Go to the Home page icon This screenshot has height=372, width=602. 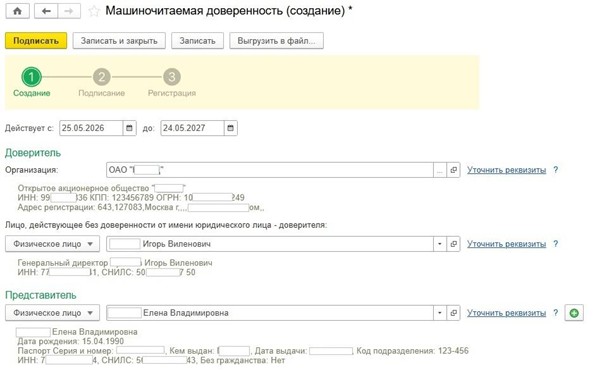17,11
